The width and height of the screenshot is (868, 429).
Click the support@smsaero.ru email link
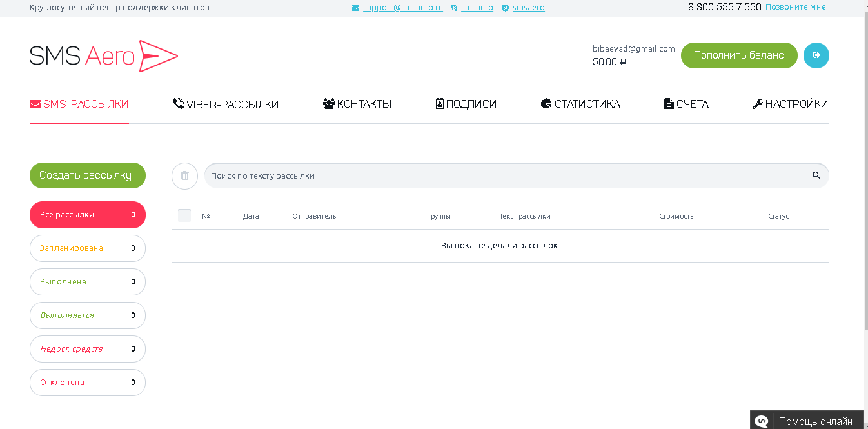click(402, 8)
